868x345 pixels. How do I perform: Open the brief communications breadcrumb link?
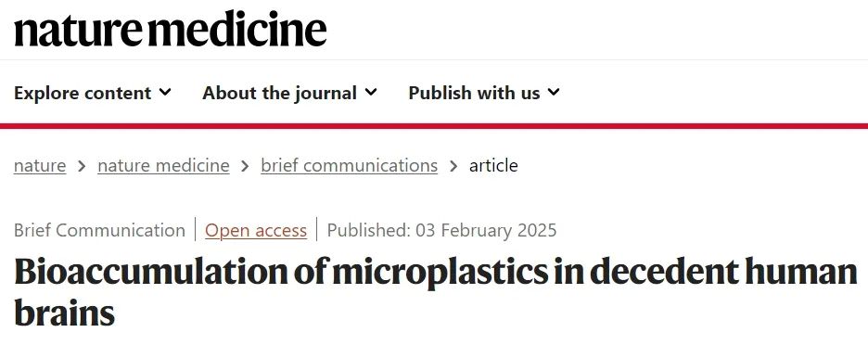point(350,166)
